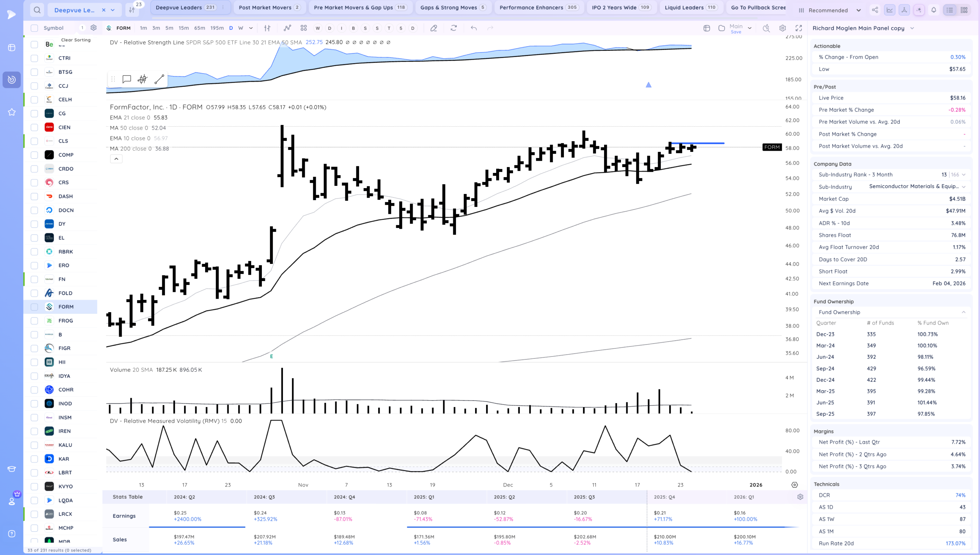The image size is (980, 555).
Task: Tick the DASH row checkbox
Action: [x=34, y=196]
